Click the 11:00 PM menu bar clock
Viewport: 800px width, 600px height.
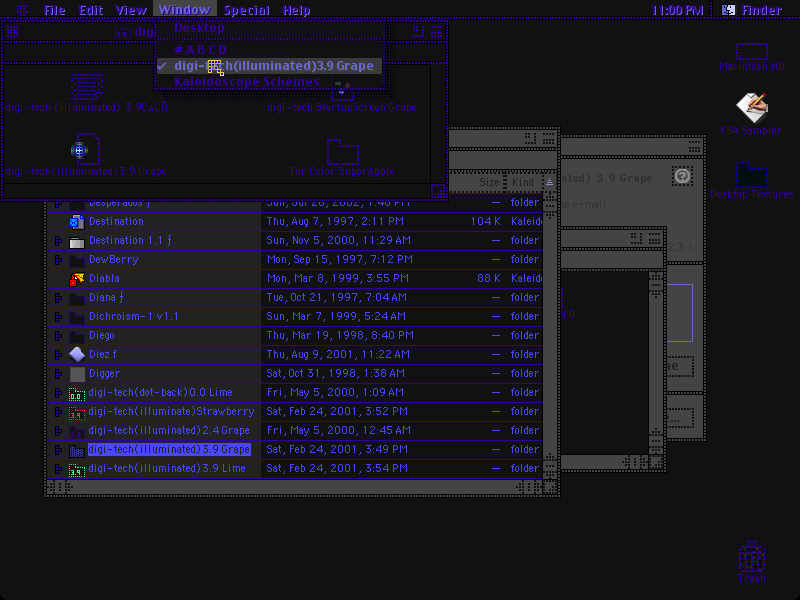click(678, 10)
